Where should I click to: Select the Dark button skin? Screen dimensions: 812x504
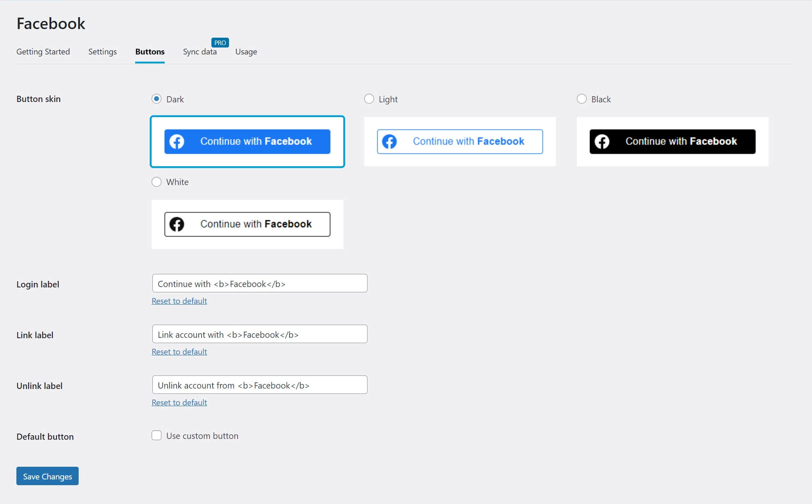[156, 99]
